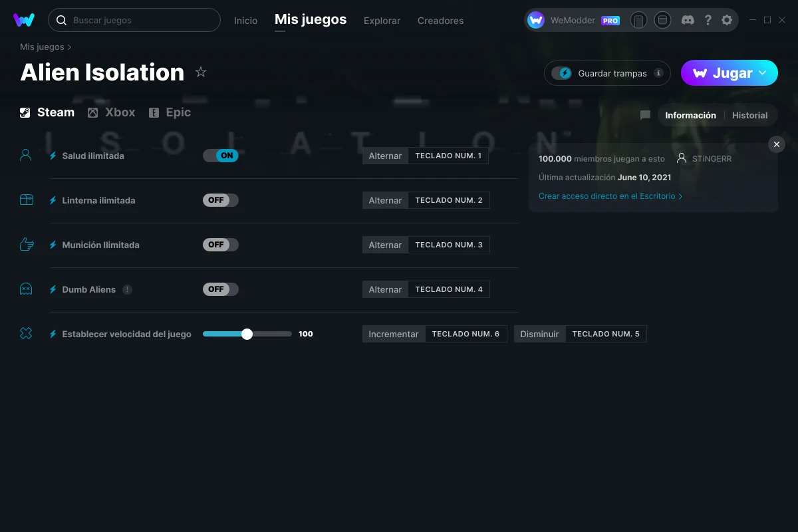Click Alternar for Salud ilimitada
This screenshot has width=798, height=532.
(385, 156)
